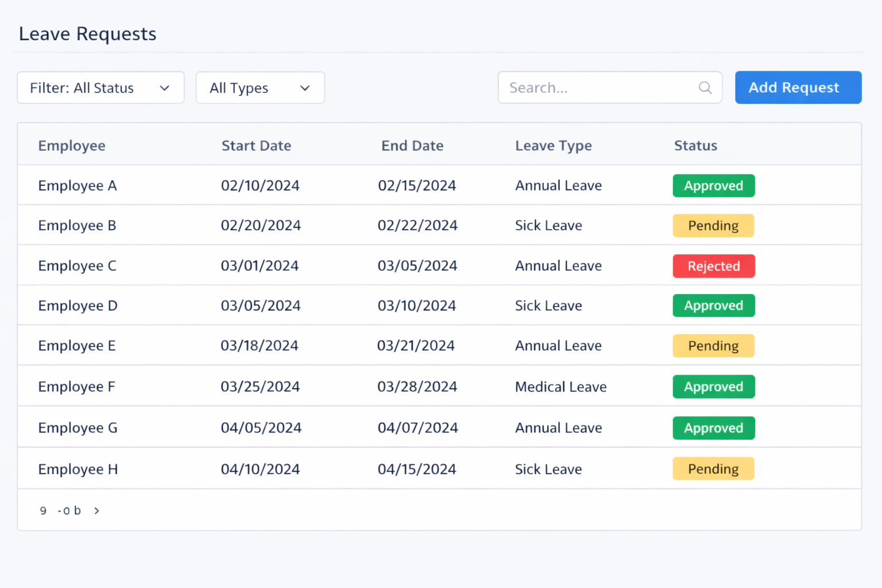Select Employee A's Approved status badge
Screen dimensions: 882x588
713,186
